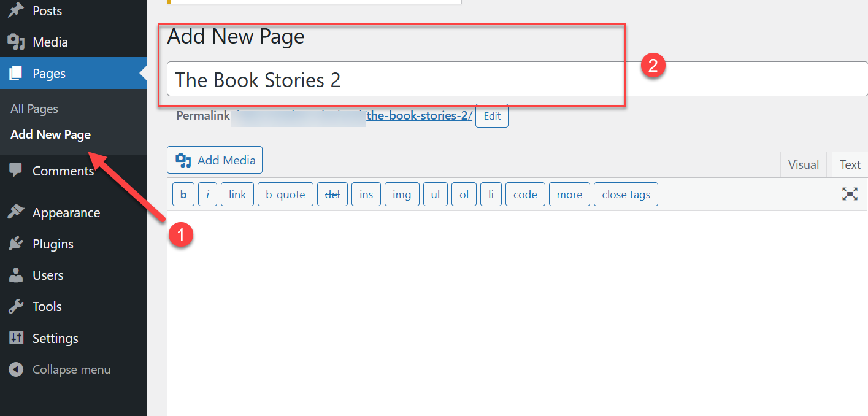Click the Posts pushpin icon
The height and width of the screenshot is (416, 868).
point(16,10)
